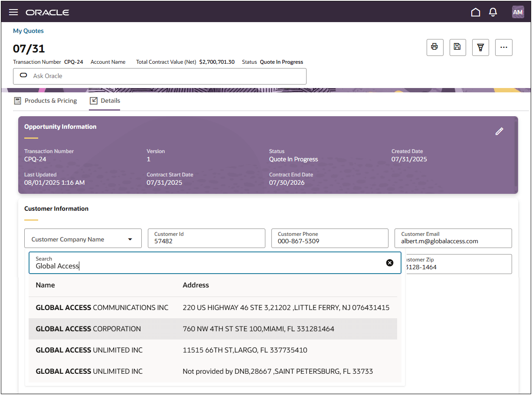
Task: Select the Details tab
Action: (105, 101)
